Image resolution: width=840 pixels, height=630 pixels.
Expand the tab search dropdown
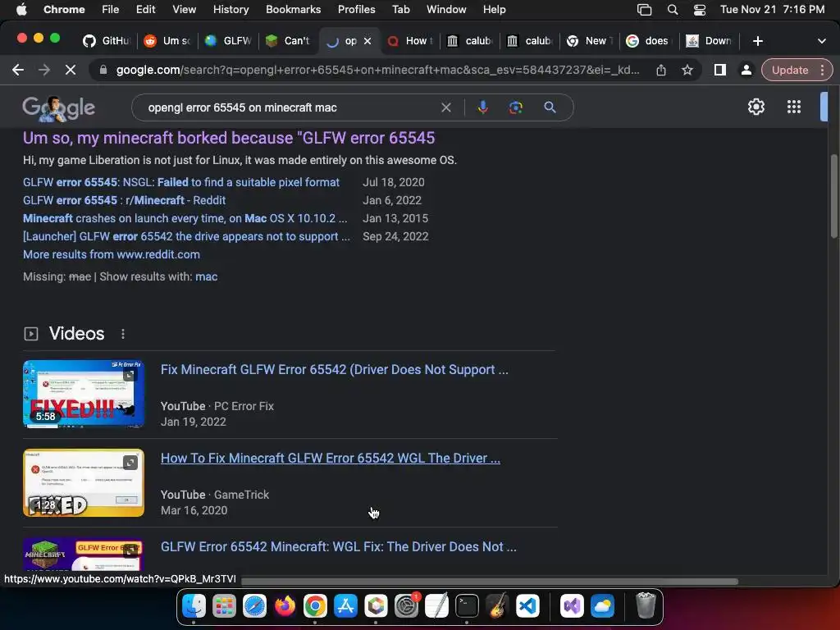[x=822, y=41]
